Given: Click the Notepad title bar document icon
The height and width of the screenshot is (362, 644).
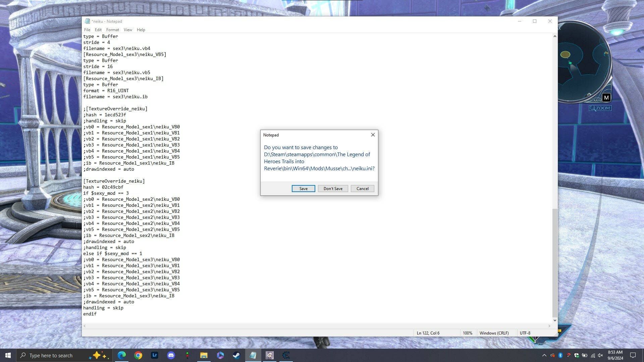Looking at the screenshot, I should click(87, 21).
